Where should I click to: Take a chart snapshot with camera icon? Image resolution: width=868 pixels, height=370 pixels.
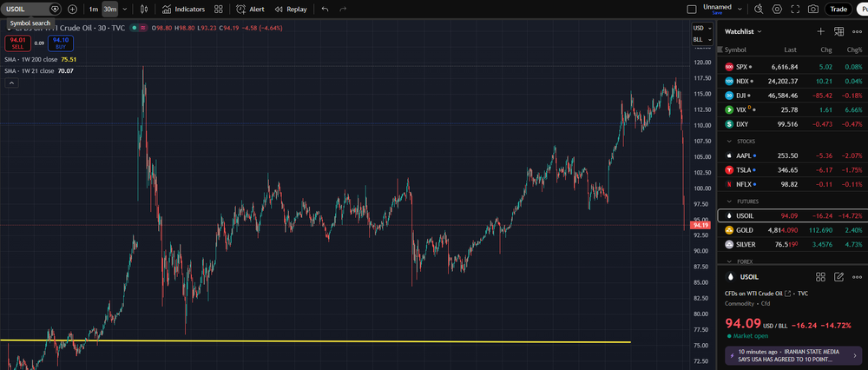[813, 9]
